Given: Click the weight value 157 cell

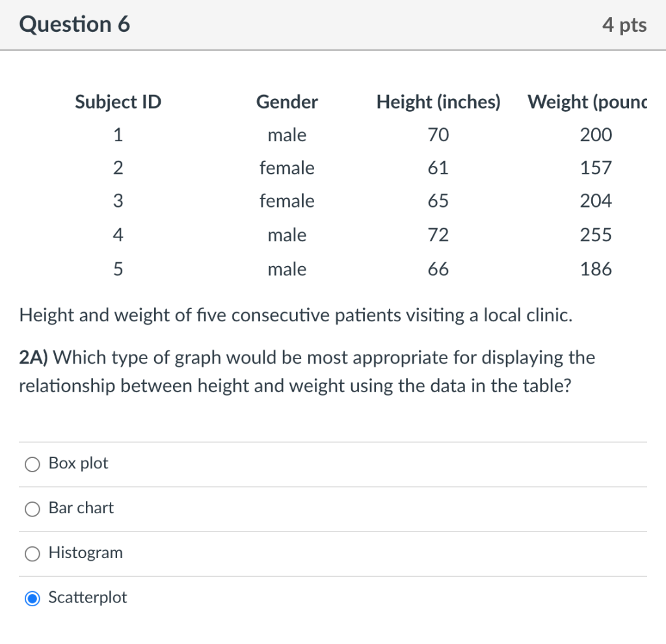Looking at the screenshot, I should pyautogui.click(x=596, y=168).
